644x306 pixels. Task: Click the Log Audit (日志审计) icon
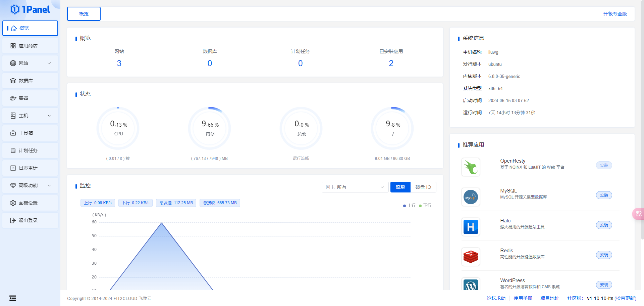pos(13,168)
